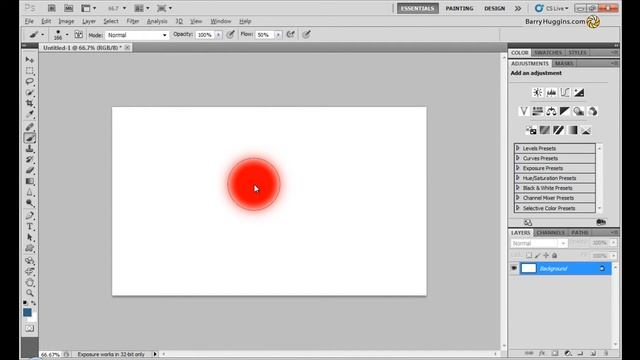
Task: Select the Eraser tool
Action: point(29,171)
